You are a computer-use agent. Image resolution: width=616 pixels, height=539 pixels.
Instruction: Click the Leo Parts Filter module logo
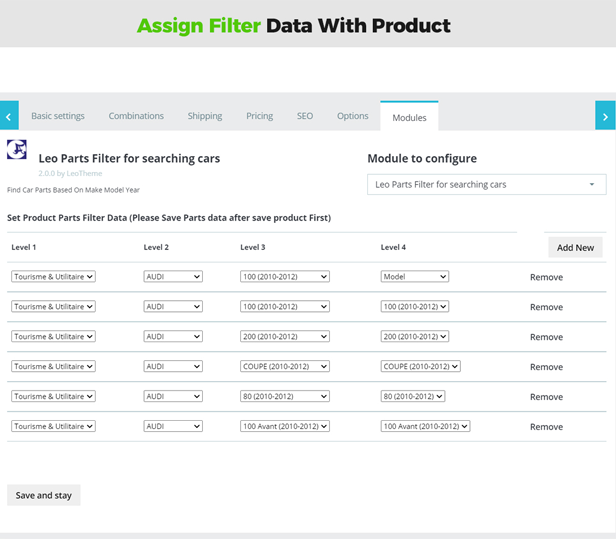tap(17, 150)
